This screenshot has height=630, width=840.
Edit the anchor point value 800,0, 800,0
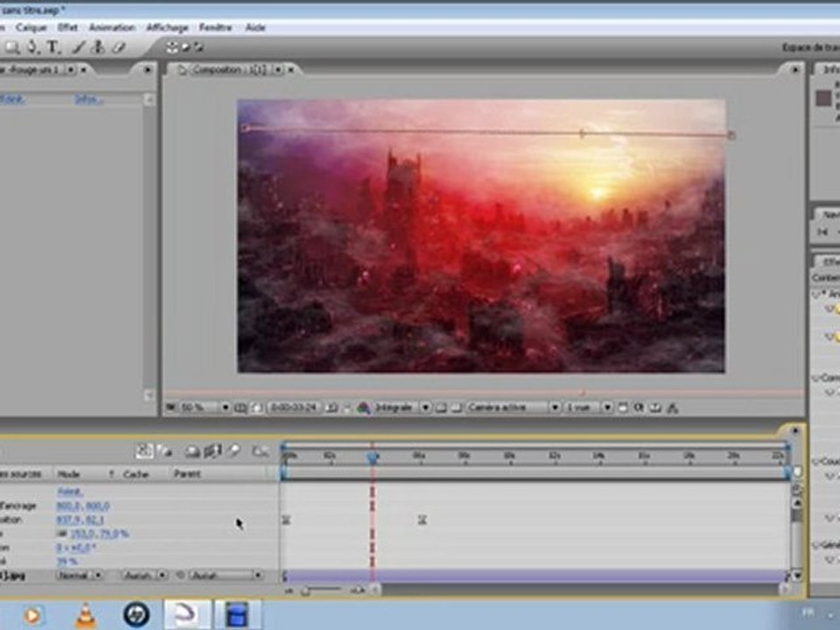83,506
